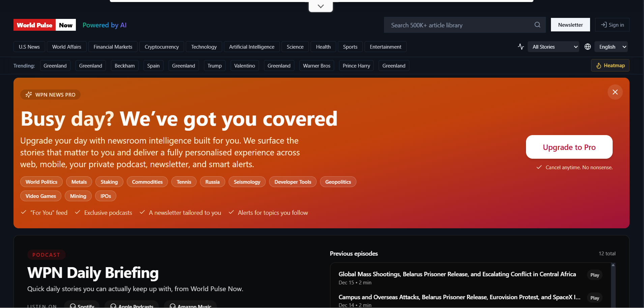
Task: Open the Entertainment category
Action: [x=385, y=47]
